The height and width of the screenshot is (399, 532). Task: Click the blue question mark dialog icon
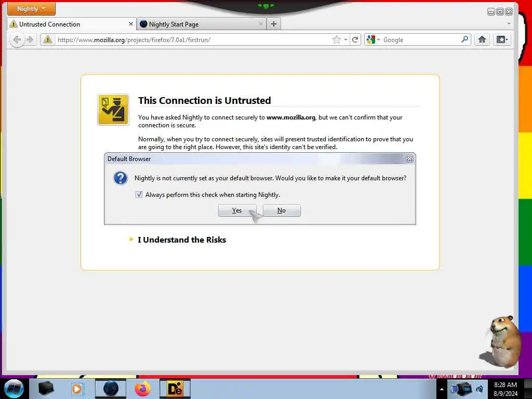[121, 178]
